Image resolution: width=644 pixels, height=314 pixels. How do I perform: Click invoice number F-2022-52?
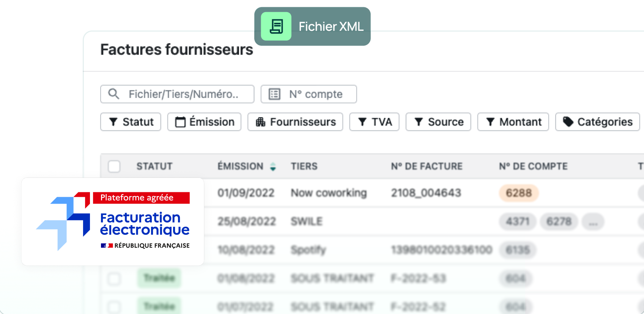(419, 307)
